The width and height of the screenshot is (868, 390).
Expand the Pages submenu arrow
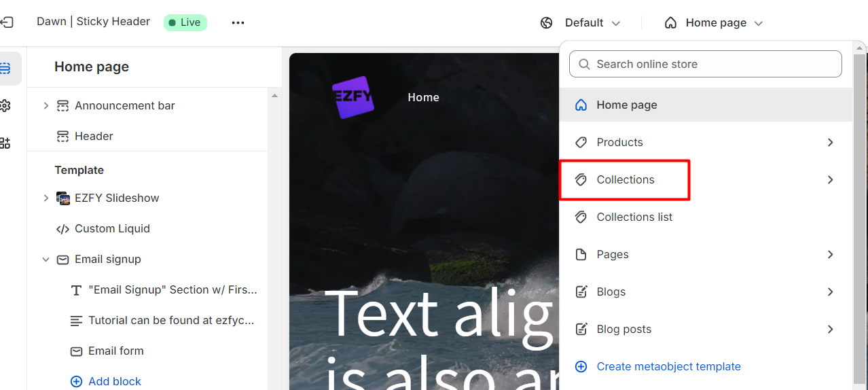click(830, 254)
